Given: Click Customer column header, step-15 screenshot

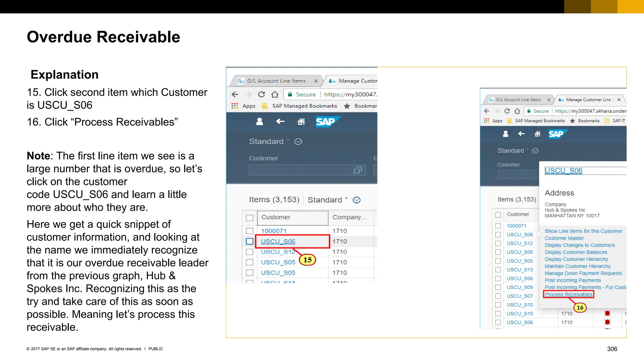Looking at the screenshot, I should [293, 217].
